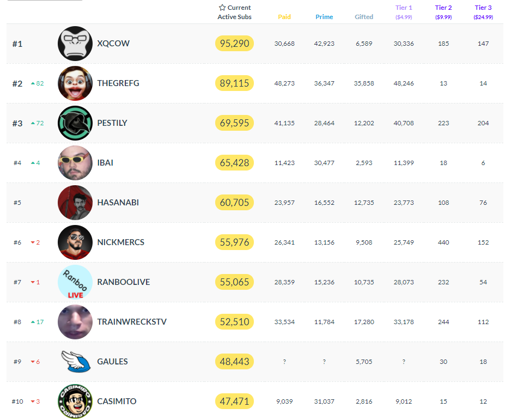Open IBAI's avatar image

75,163
